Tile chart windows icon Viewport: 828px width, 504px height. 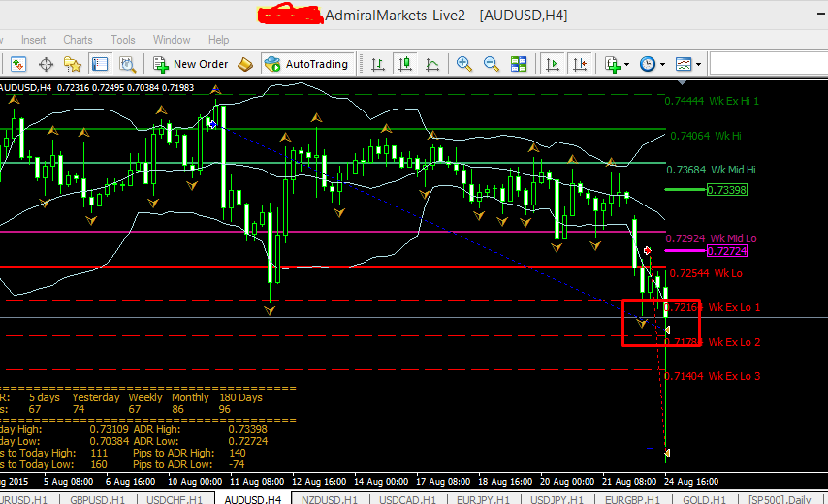pyautogui.click(x=519, y=64)
